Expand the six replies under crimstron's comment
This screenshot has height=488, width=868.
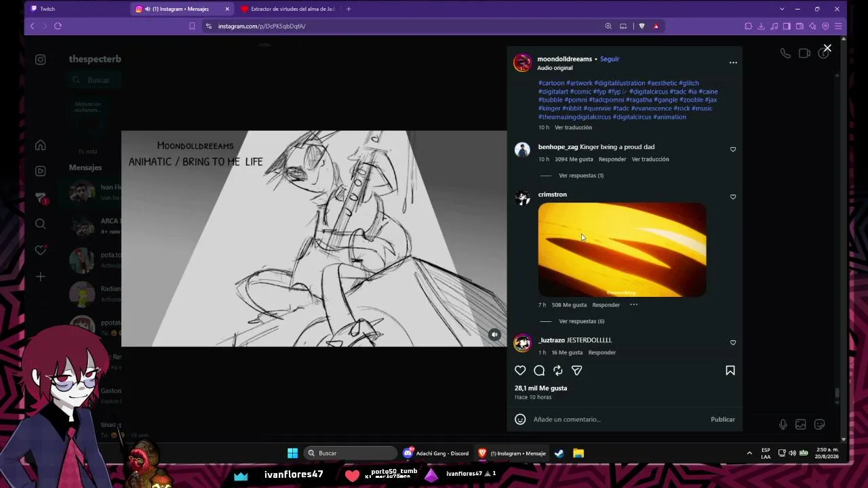click(582, 321)
